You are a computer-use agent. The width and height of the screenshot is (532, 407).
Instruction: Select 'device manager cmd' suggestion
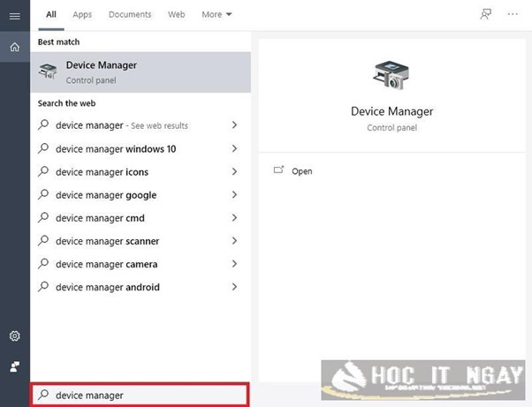(100, 218)
